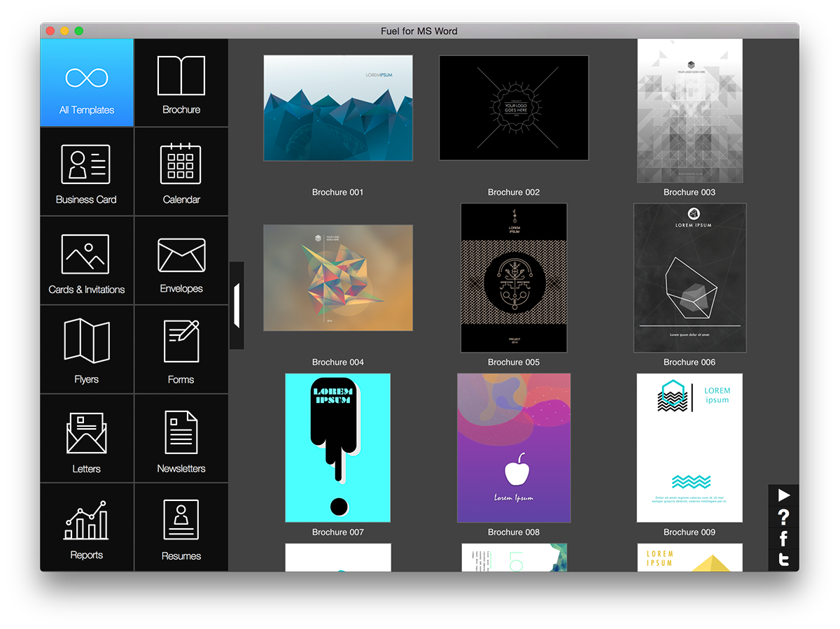840x629 pixels.
Task: Click the 'Brochure 006' label
Action: [689, 362]
